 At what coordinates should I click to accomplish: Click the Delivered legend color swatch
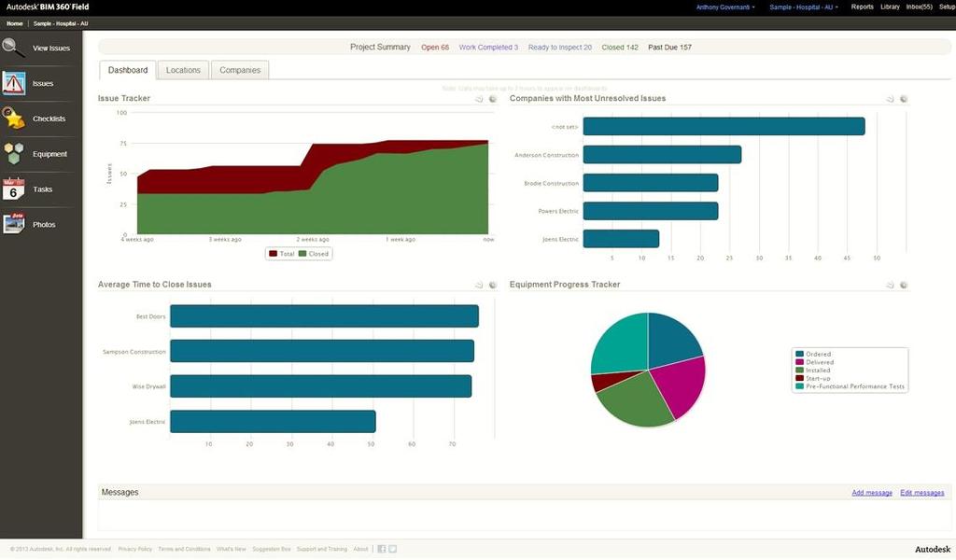[799, 362]
